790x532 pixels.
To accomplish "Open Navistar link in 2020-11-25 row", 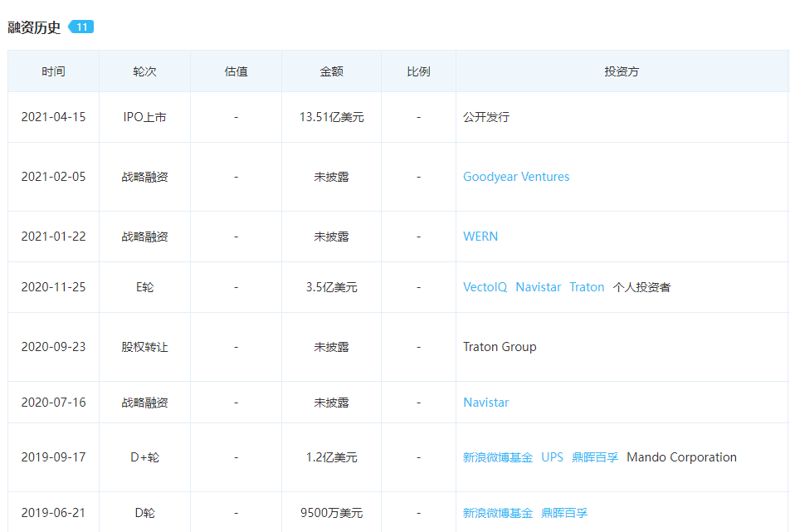I will pos(538,287).
